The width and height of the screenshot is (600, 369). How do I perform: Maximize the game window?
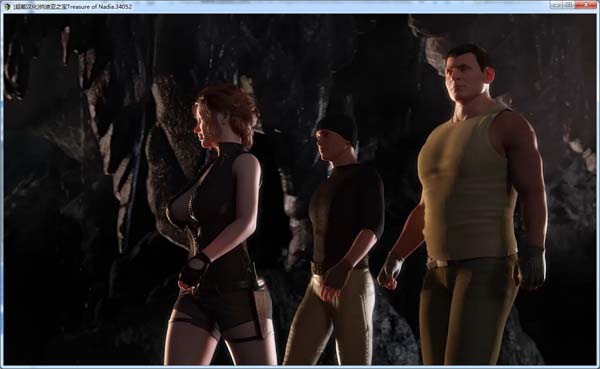pos(569,5)
